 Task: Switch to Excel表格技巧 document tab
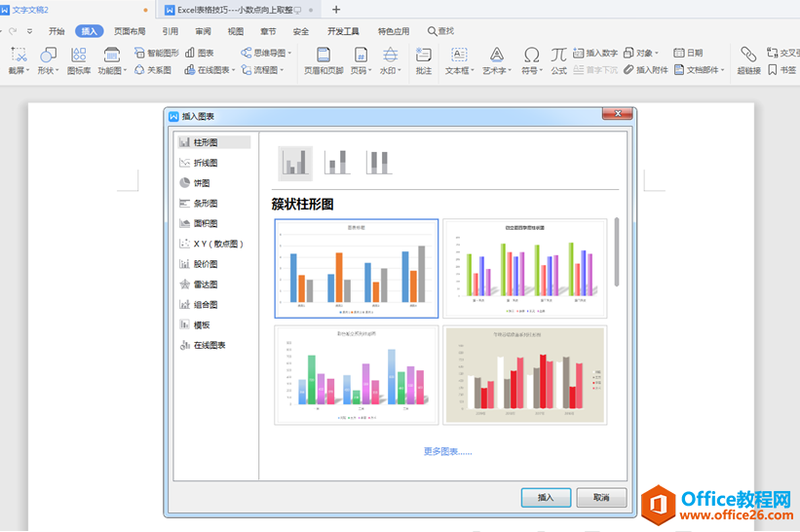239,10
